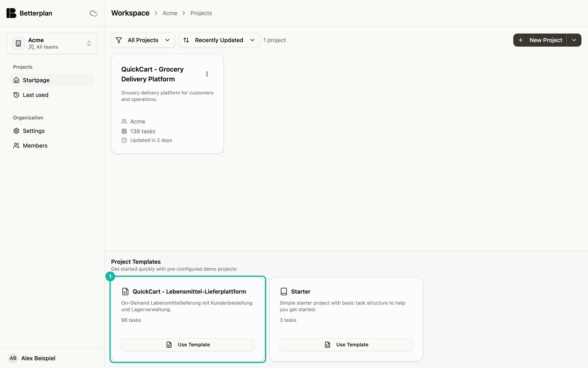Click the 'Updated in 2 days' text

(151, 140)
